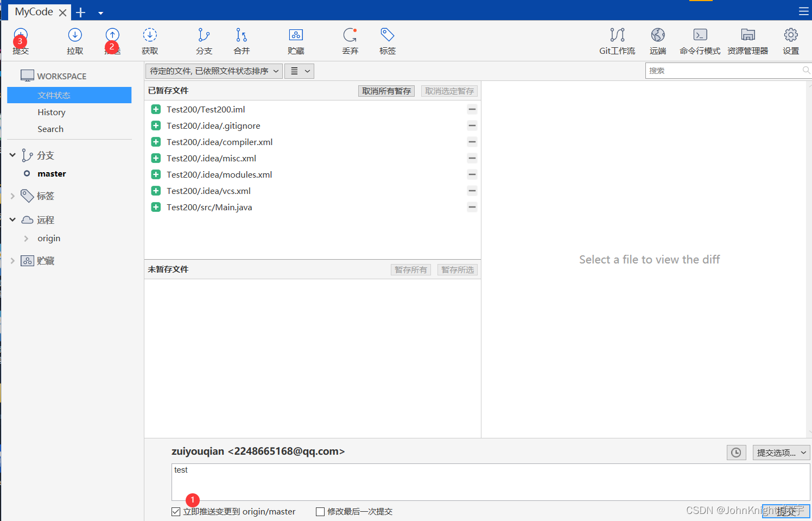Expand the 贮藏 sidebar section
Image resolution: width=812 pixels, height=521 pixels.
[12, 261]
